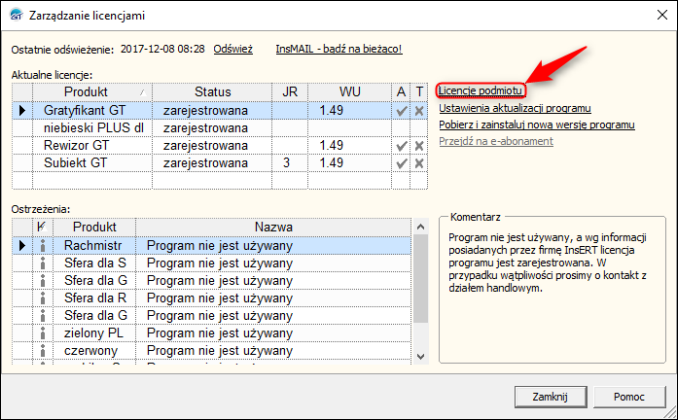Click the application icon in title bar
This screenshot has height=420, width=678.
[x=16, y=15]
